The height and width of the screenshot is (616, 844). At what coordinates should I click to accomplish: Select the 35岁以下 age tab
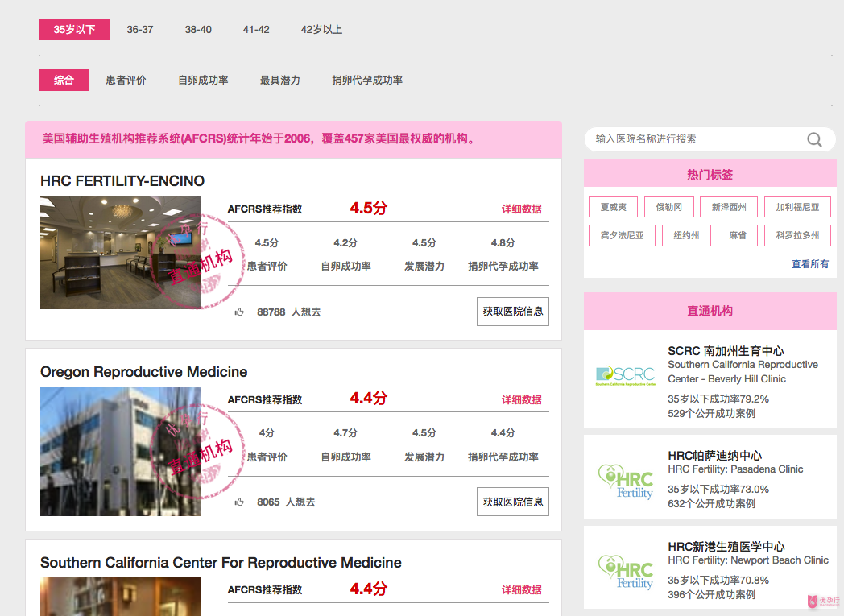pos(74,30)
